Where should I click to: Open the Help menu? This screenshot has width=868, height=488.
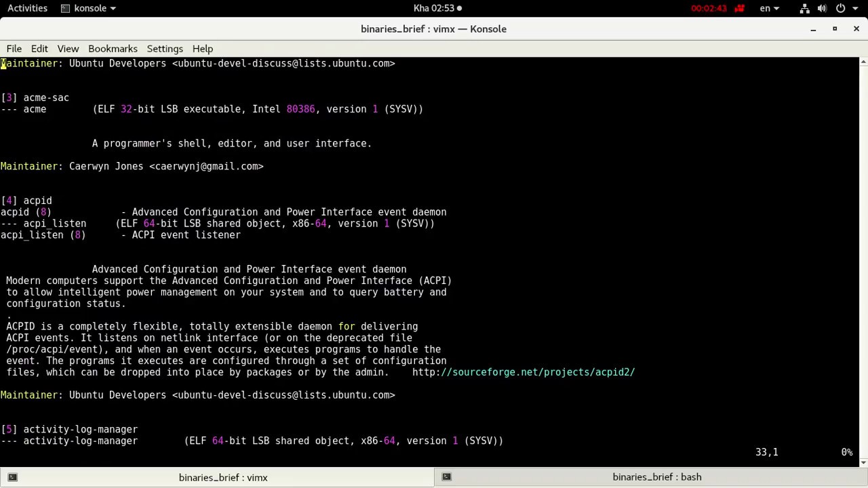(x=203, y=49)
